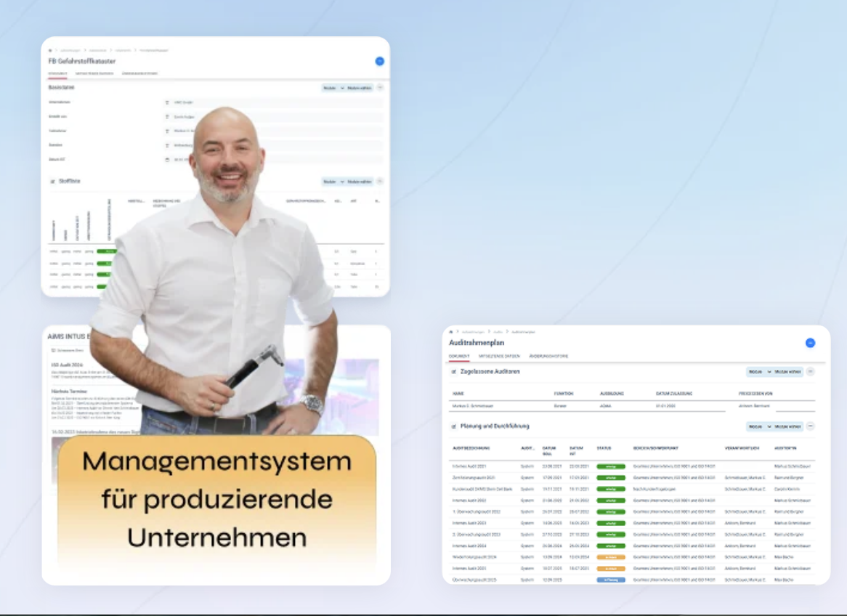Collapse the Planung und Durchführung section circle button

[810, 426]
